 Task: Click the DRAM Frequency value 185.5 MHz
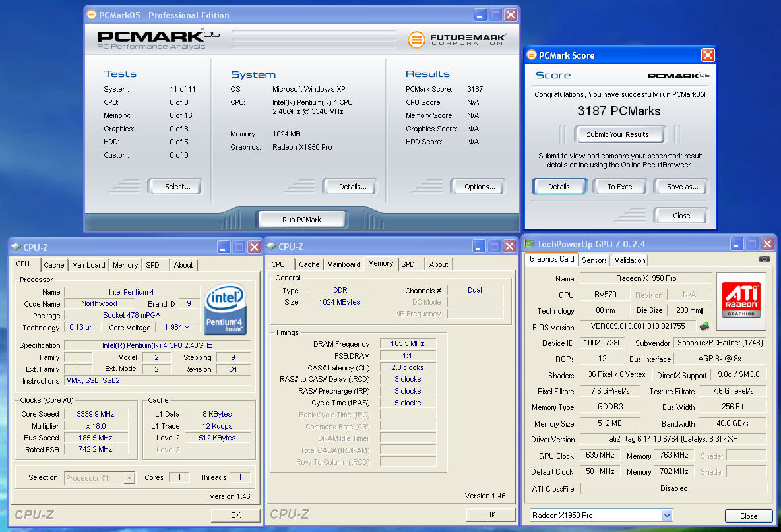pyautogui.click(x=408, y=343)
